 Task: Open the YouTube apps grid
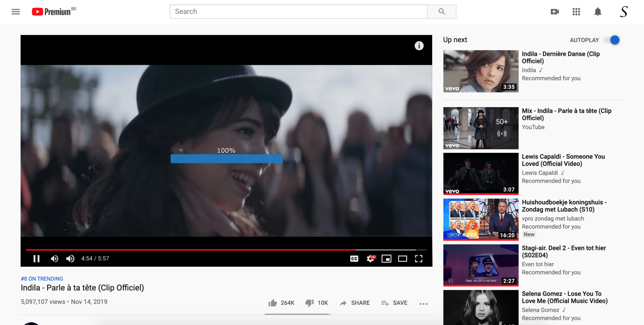pyautogui.click(x=576, y=12)
